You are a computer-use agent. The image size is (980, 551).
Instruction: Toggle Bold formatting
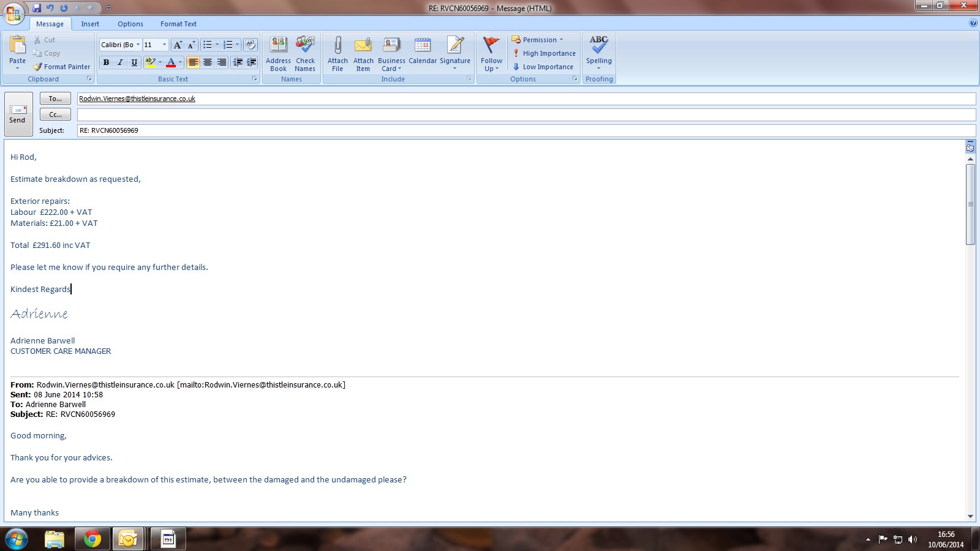coord(107,62)
